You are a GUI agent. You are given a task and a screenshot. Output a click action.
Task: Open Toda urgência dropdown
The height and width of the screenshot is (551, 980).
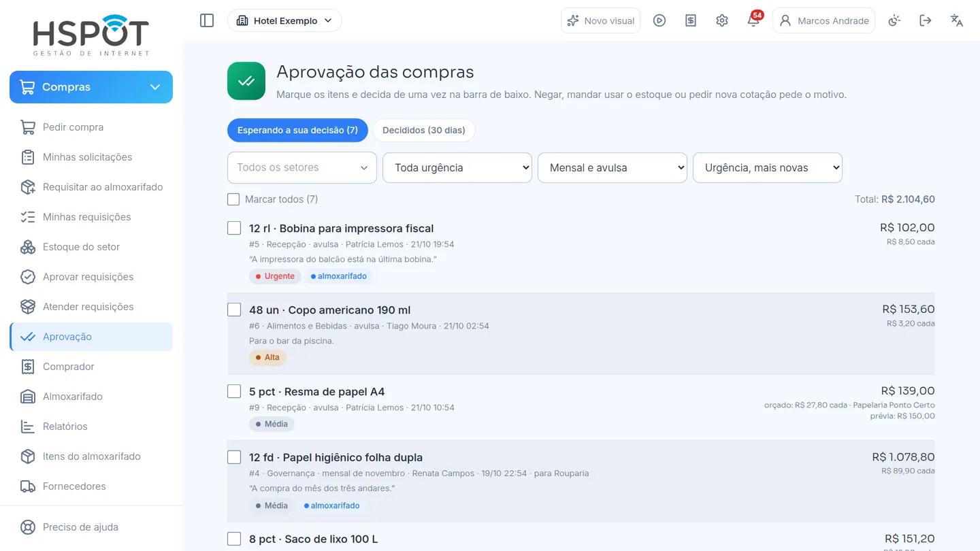click(457, 167)
